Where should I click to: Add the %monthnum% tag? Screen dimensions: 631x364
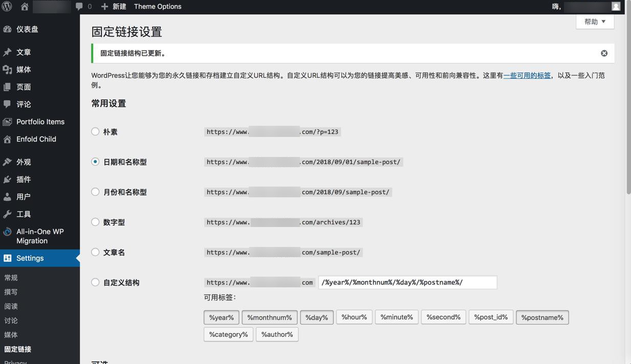click(x=270, y=317)
